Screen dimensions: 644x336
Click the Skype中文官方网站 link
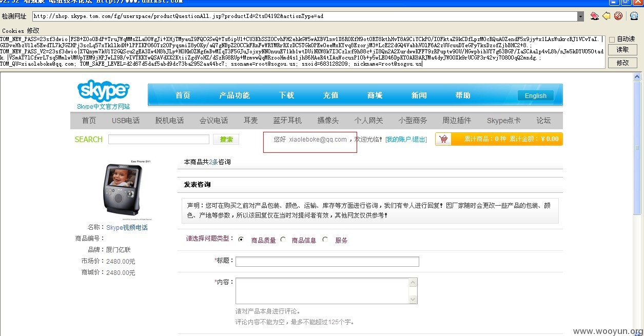coord(103,107)
